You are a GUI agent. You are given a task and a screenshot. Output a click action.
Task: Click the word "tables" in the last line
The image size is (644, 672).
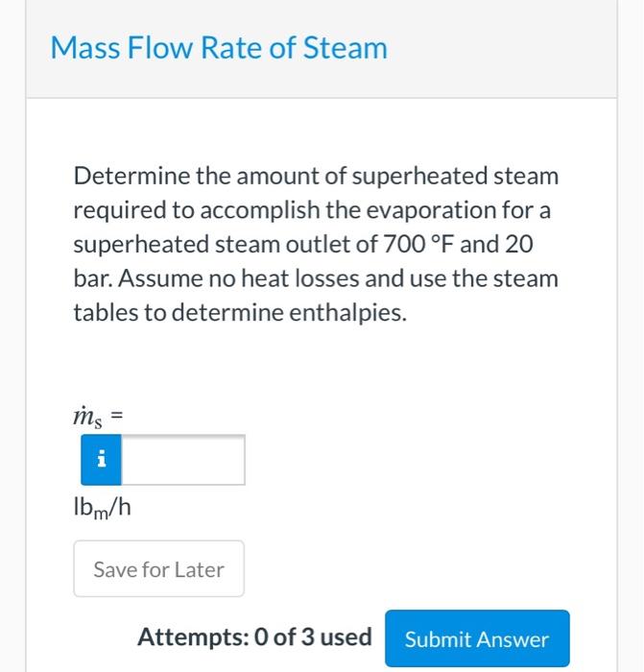[103, 313]
